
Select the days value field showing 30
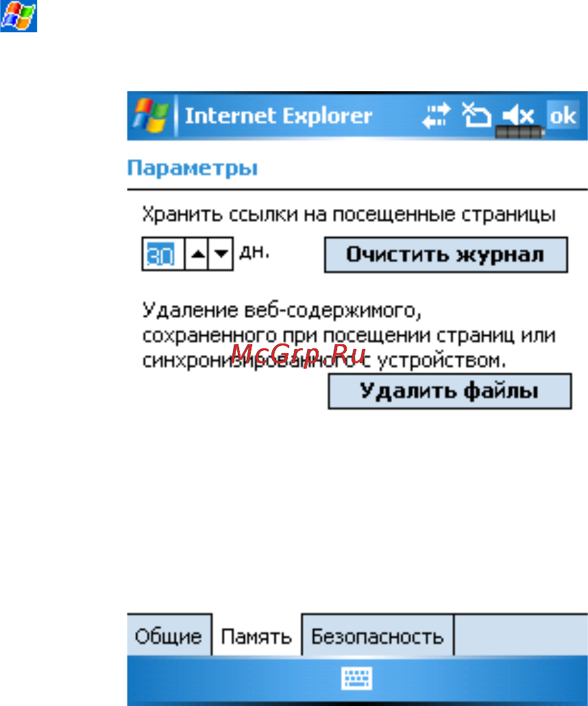point(163,254)
